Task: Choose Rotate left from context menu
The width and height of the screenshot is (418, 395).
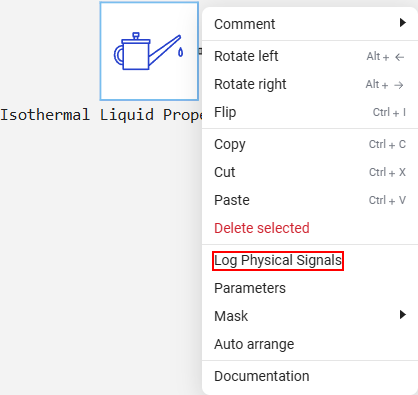Action: 310,56
